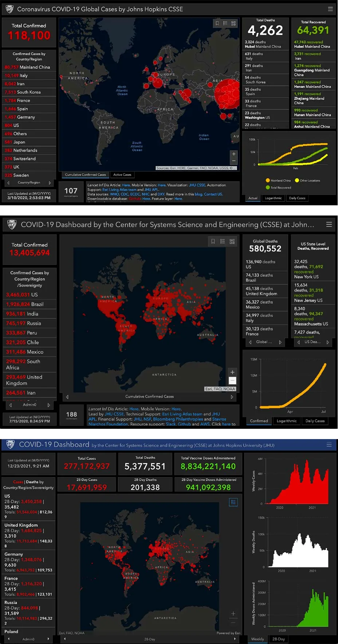Open WHO data source link
This screenshot has width=338, height=644.
(114, 194)
